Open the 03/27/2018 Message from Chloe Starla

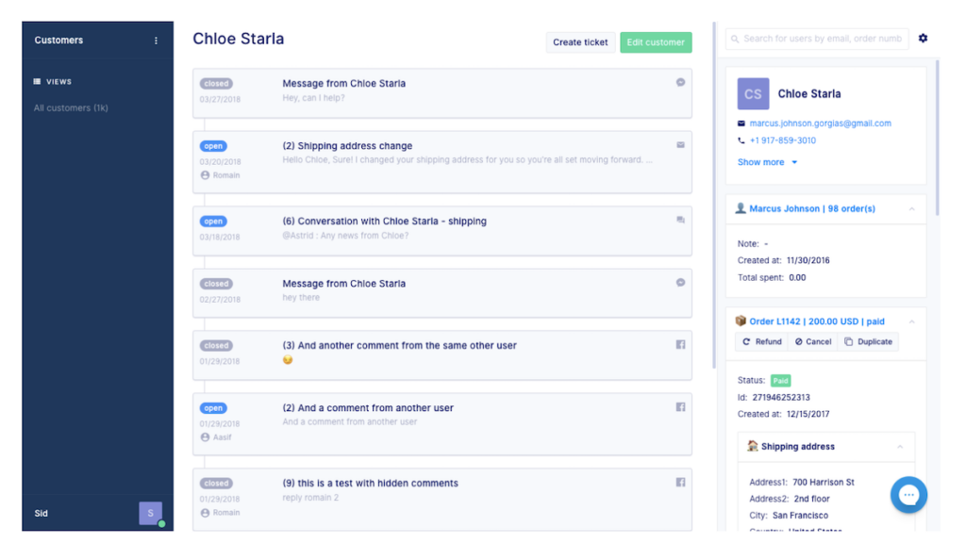[x=442, y=93]
